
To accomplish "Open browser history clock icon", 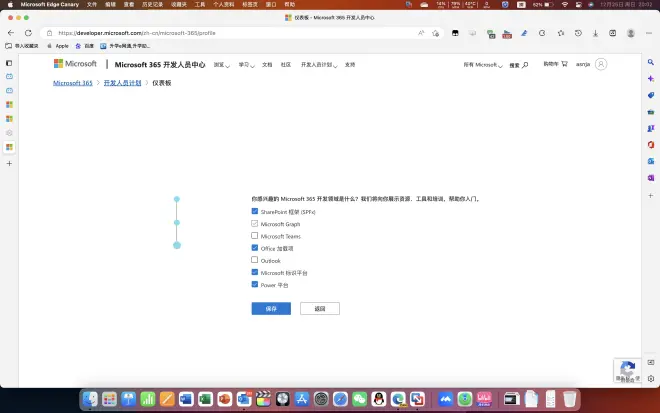I will [x=578, y=33].
